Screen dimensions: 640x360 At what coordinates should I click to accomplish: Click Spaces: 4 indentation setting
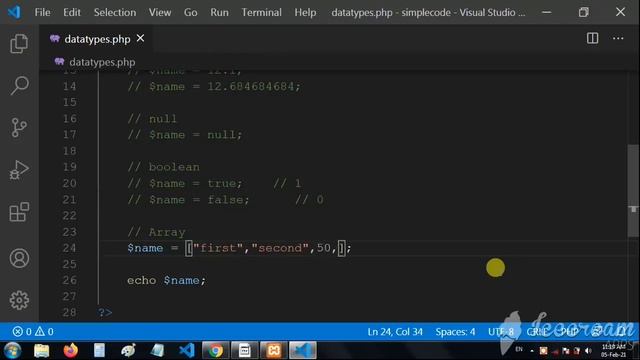[x=455, y=332]
